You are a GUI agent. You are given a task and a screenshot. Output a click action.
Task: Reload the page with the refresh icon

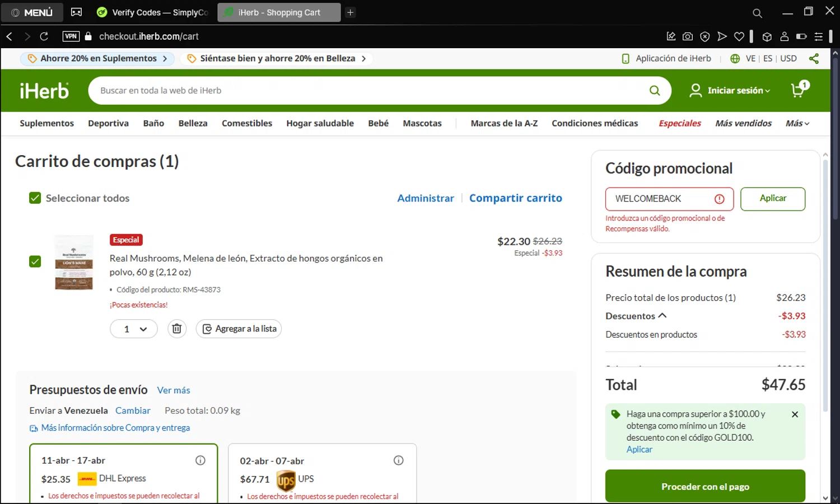coord(44,36)
